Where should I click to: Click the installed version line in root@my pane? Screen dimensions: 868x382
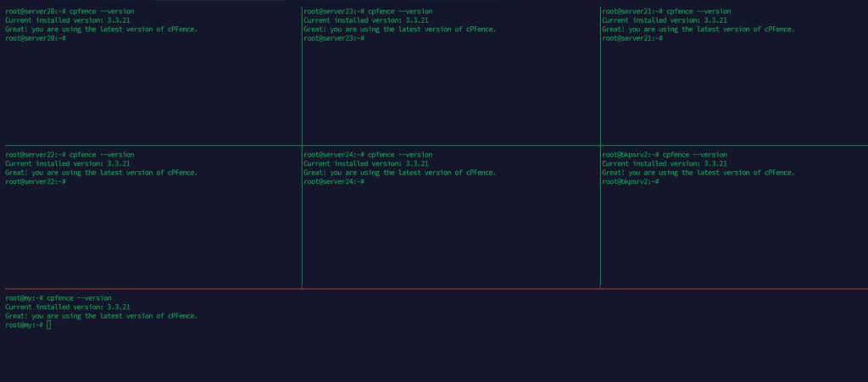[68, 307]
